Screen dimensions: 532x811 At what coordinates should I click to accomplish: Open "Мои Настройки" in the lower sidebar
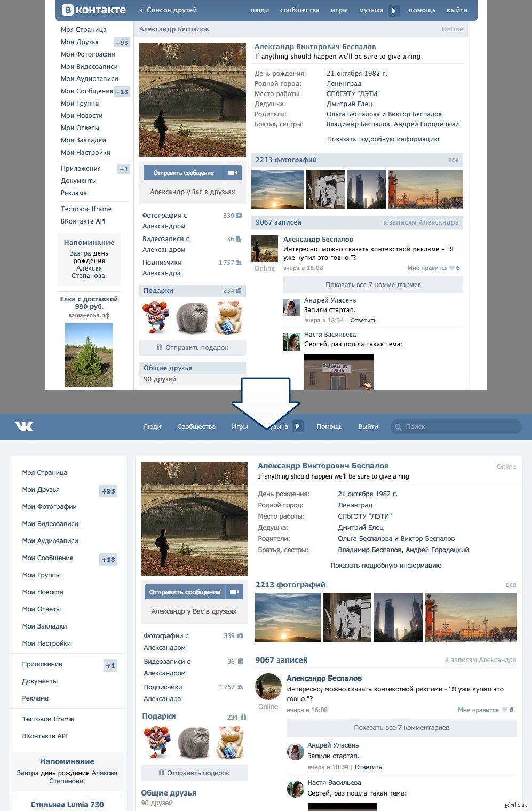[46, 643]
